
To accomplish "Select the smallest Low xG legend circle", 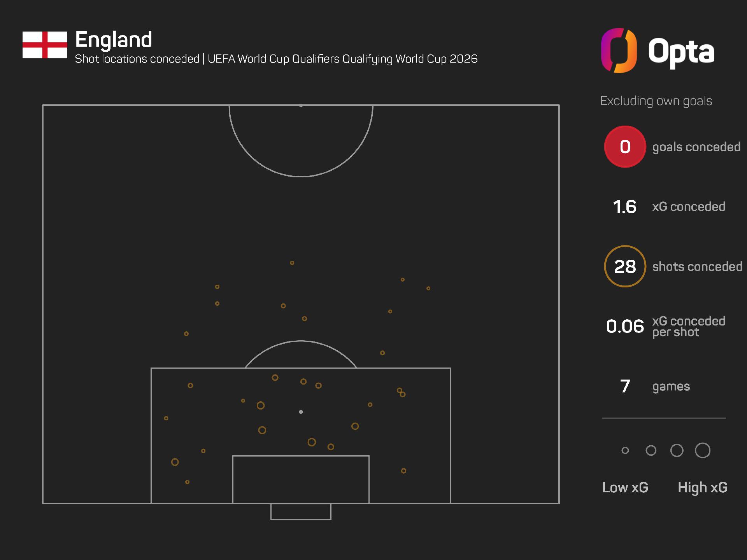I will coord(625,451).
